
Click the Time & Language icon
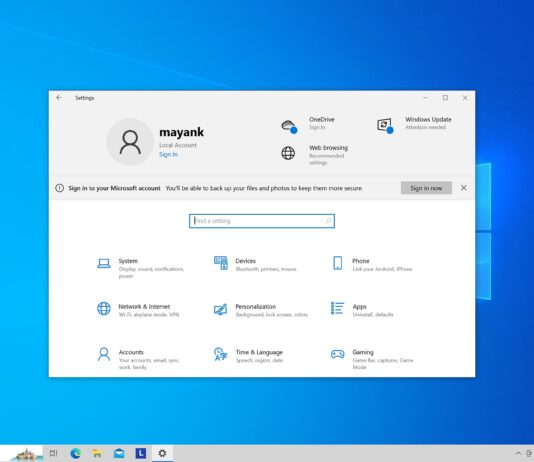pos(220,354)
